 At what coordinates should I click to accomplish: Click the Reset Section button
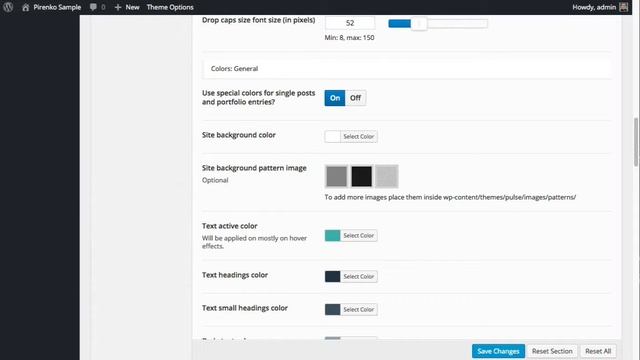coord(552,351)
